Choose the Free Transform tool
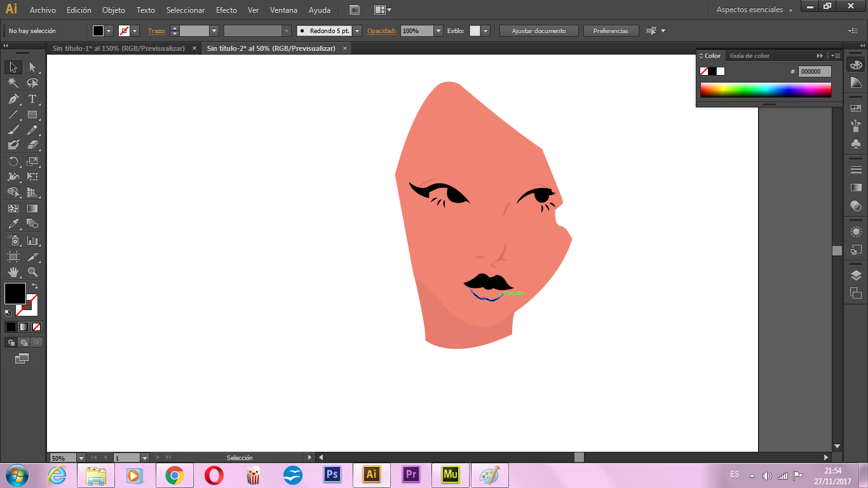Screen dimensions: 868x488 32,177
